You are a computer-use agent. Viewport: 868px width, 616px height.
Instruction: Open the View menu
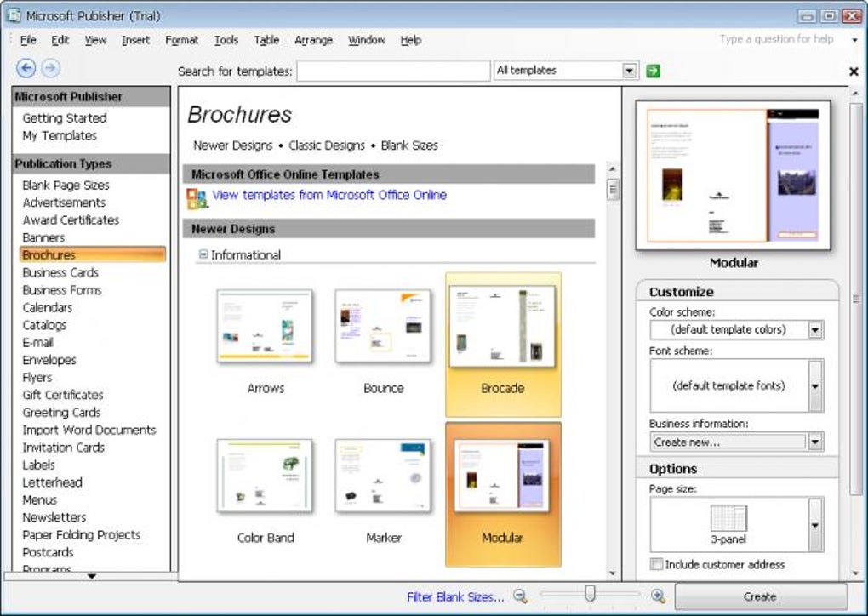coord(95,40)
